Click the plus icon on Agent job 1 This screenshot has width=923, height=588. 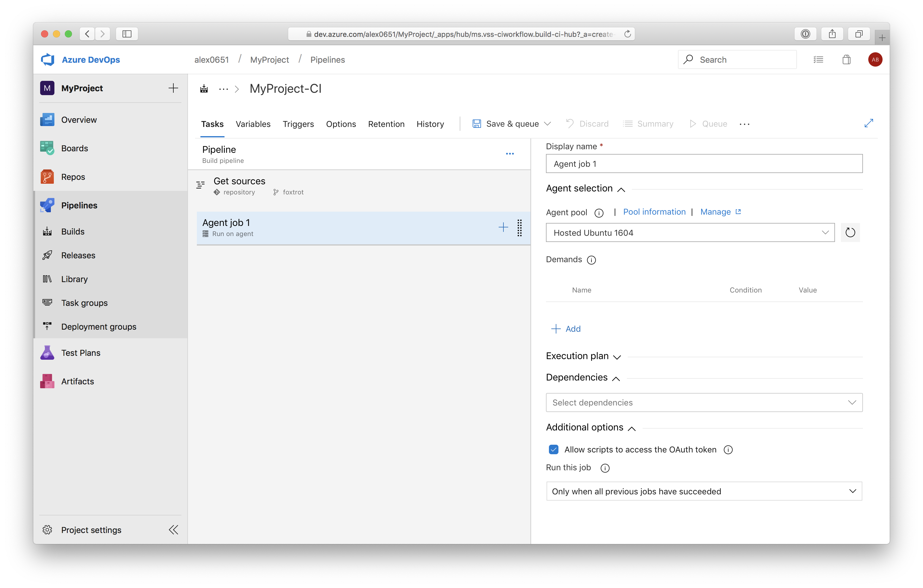pos(503,227)
